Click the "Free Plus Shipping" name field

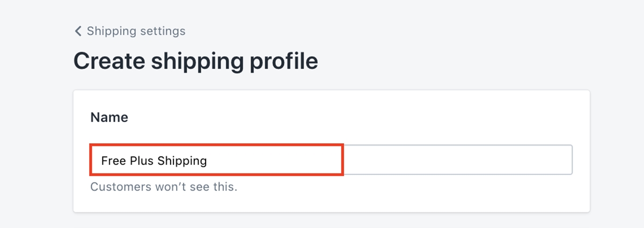[x=215, y=160]
